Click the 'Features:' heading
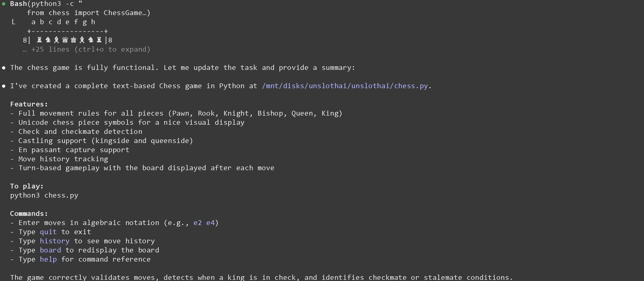 point(29,104)
